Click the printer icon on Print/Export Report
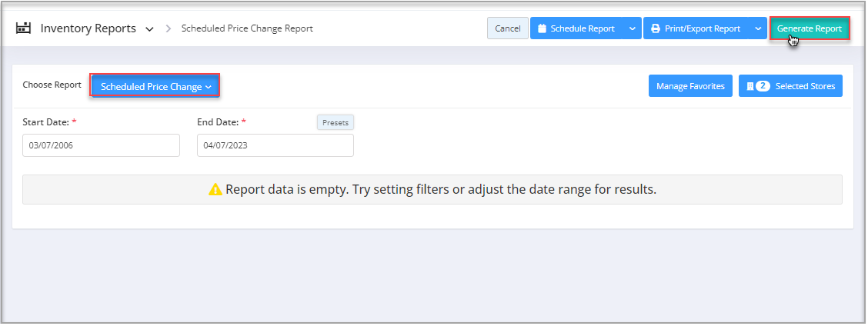Screen dimensions: 868x326 pos(656,28)
